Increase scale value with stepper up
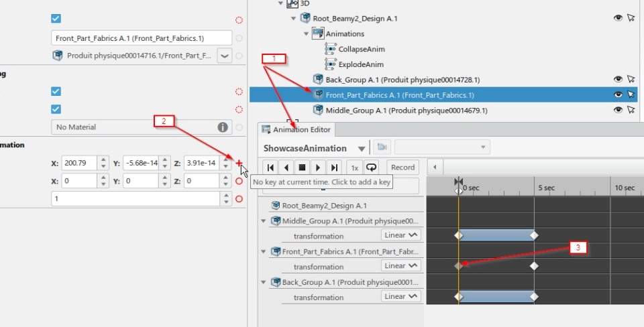Viewport: 644px width, 327px height. point(226,196)
